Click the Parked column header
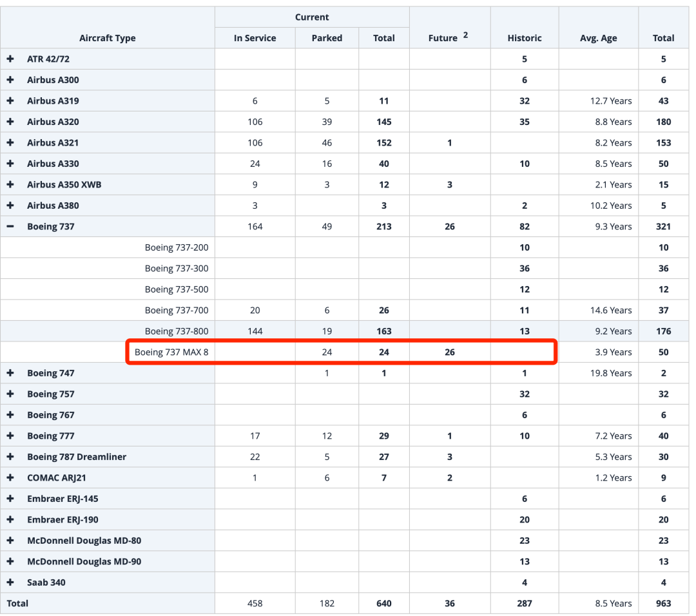This screenshot has height=616, width=696. click(x=327, y=38)
